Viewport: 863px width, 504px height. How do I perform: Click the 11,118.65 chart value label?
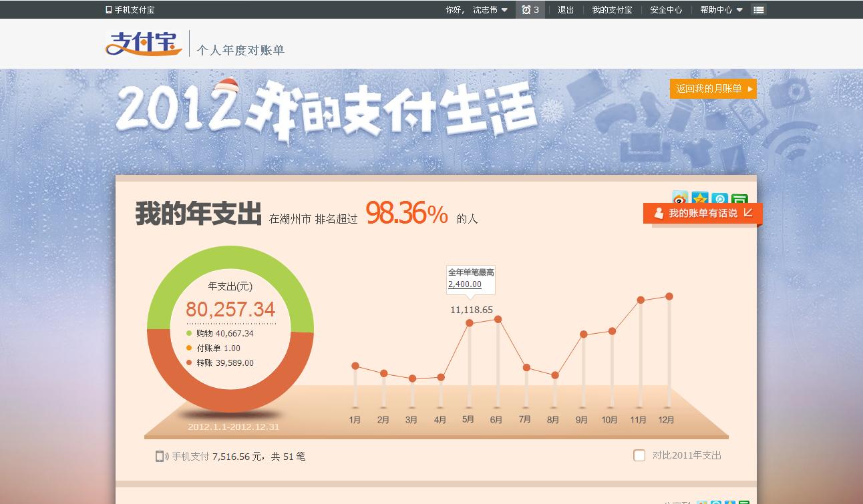coord(472,310)
